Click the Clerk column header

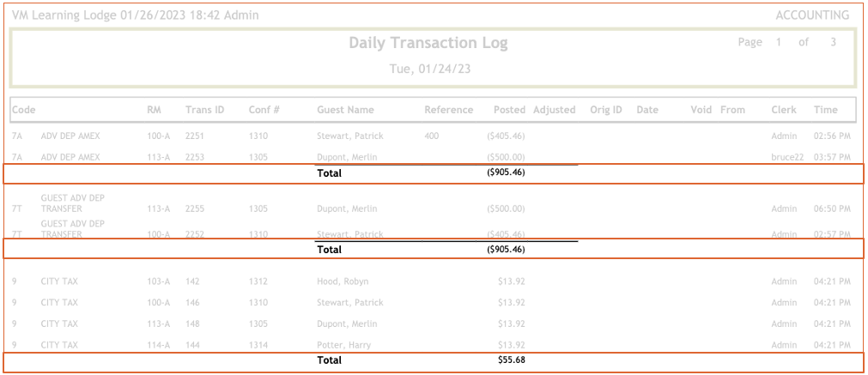coord(783,110)
